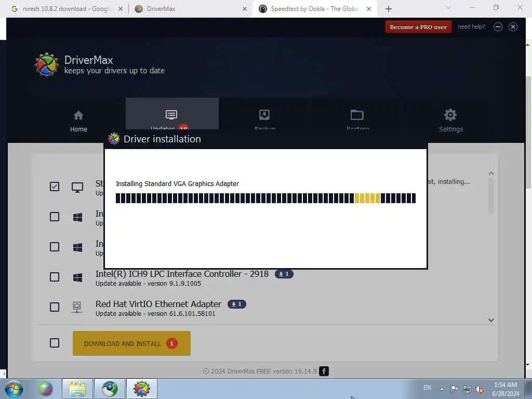532x399 pixels.
Task: Click the Become a PRO user button
Action: click(418, 27)
